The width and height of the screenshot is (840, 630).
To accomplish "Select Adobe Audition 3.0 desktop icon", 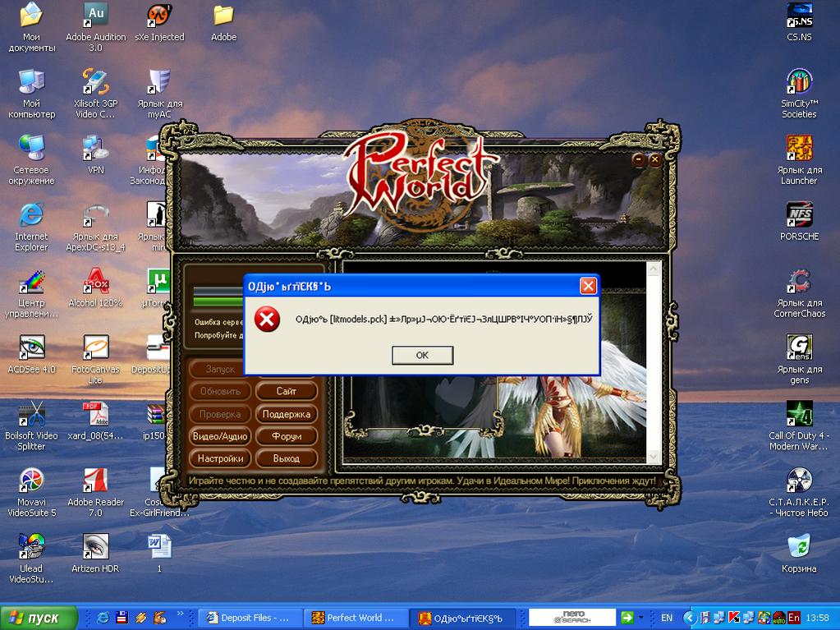I will tap(95, 27).
